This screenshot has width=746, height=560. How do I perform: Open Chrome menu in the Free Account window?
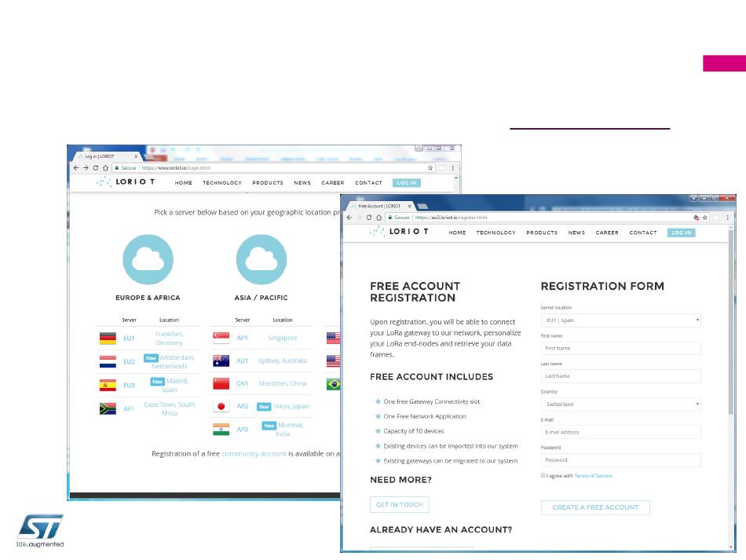(727, 218)
